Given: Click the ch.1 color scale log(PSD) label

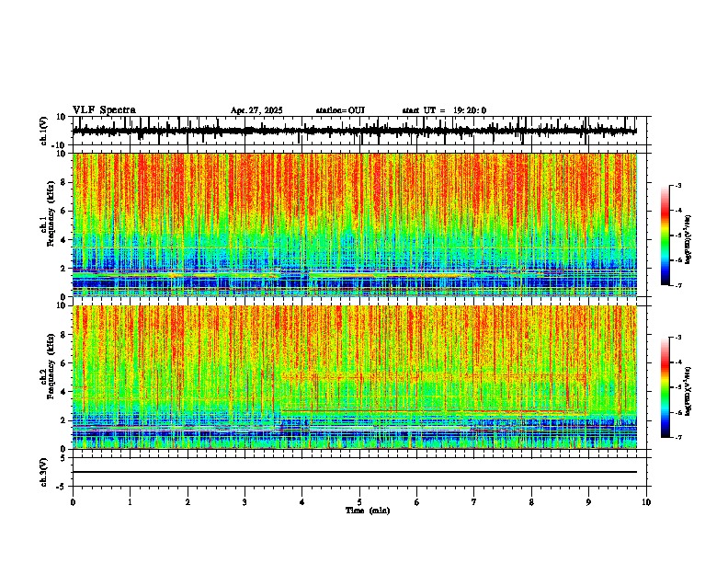Looking at the screenshot, I should (x=688, y=240).
